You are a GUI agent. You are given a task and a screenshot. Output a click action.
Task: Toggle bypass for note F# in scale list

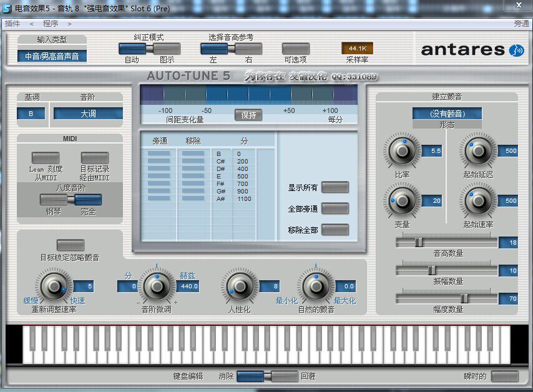159,184
